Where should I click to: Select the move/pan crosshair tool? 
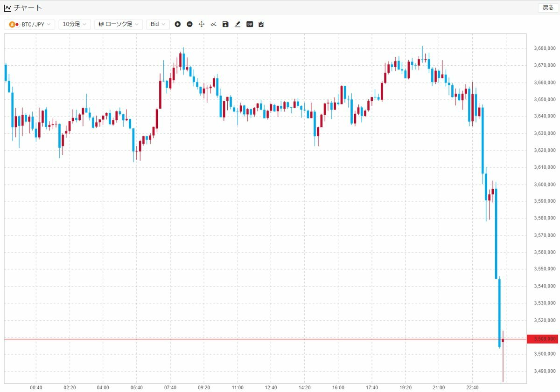[x=202, y=24]
